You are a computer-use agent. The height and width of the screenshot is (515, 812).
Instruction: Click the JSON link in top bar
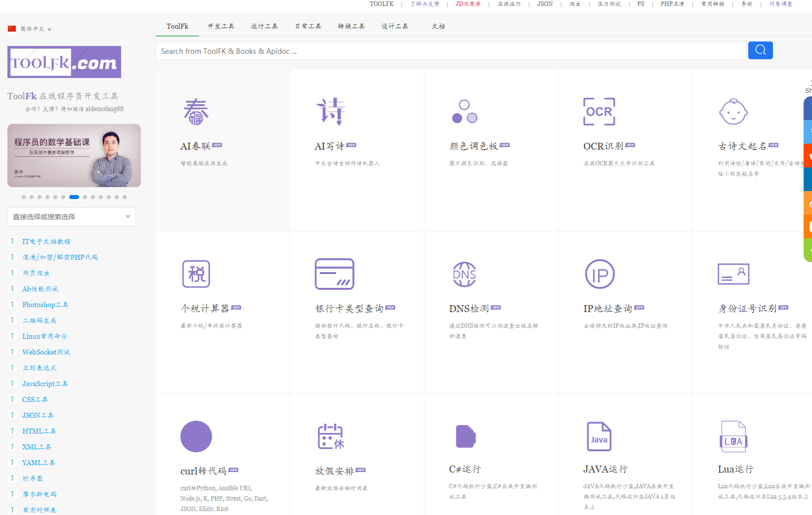click(545, 4)
